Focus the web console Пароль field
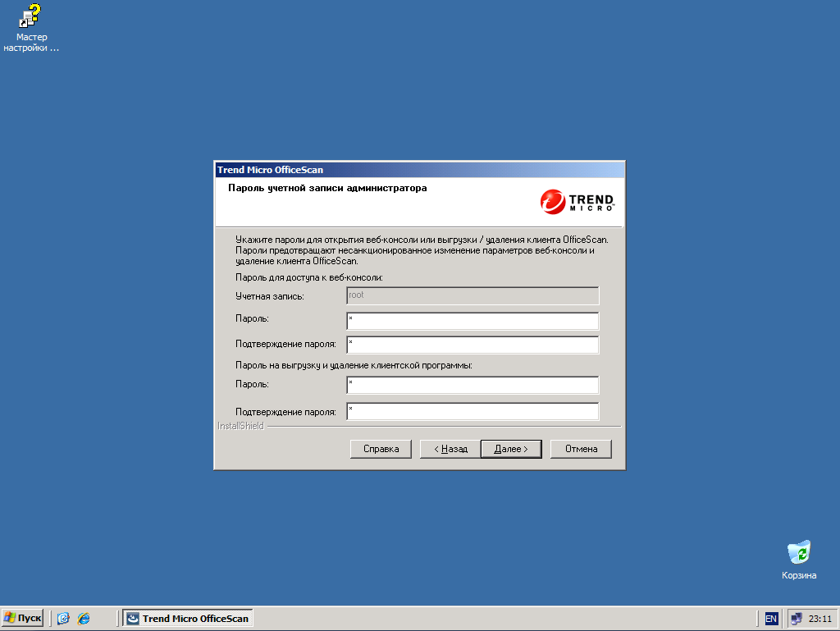Viewport: 840px width, 631px height. coord(472,321)
